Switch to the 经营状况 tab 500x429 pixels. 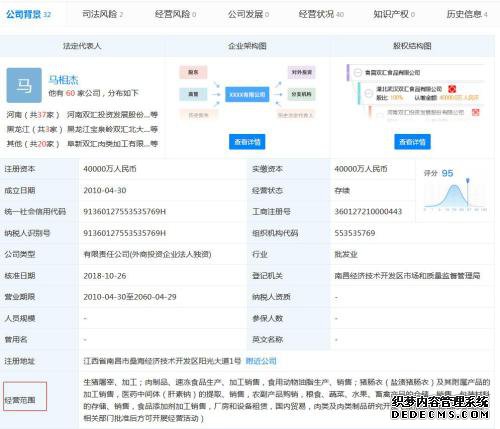coord(321,14)
